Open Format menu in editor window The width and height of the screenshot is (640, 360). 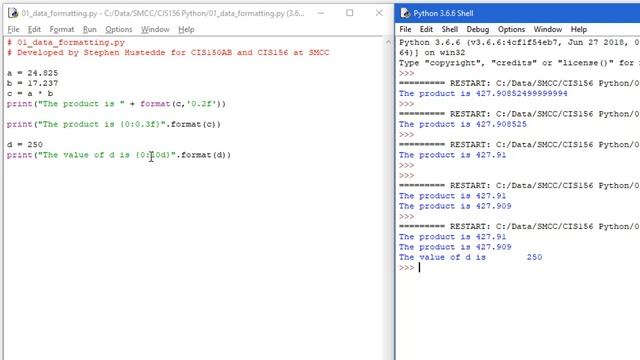tap(62, 29)
